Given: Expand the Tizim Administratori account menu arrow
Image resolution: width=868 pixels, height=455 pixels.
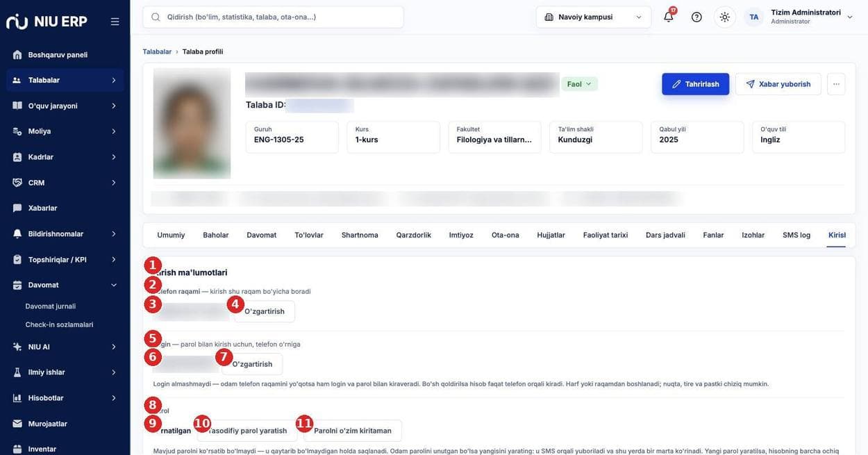Looking at the screenshot, I should [x=850, y=17].
